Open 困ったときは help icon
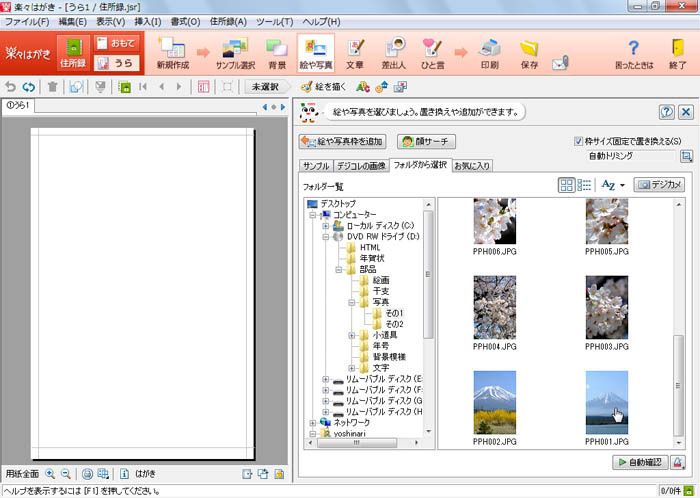700x498 pixels. coord(633,53)
